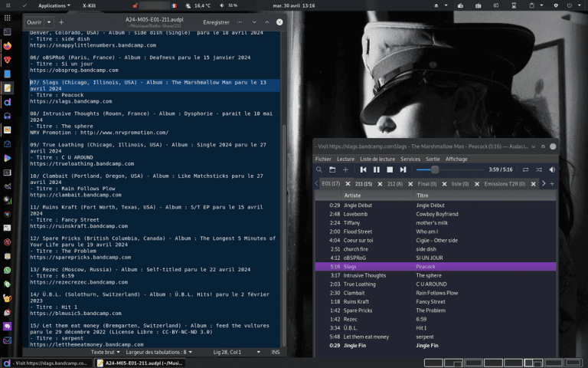Click the add files plus icon in Audacious

345,169
